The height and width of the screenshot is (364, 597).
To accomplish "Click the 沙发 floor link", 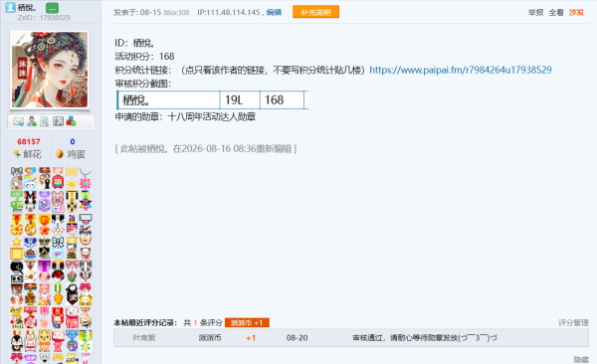I will [576, 13].
